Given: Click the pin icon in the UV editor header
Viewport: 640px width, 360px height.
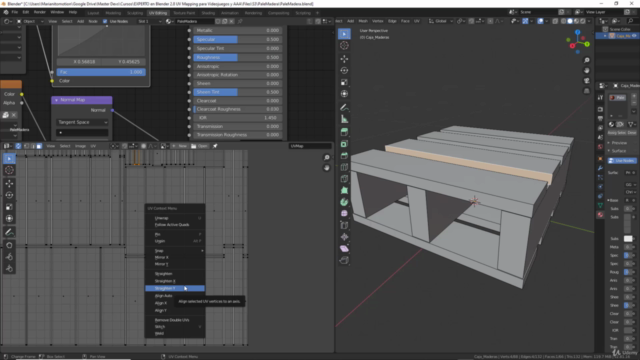Looking at the screenshot, I should [x=215, y=146].
